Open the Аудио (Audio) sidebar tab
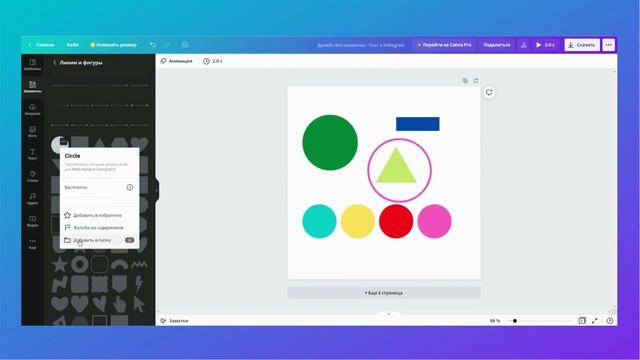Image resolution: width=640 pixels, height=360 pixels. click(32, 199)
